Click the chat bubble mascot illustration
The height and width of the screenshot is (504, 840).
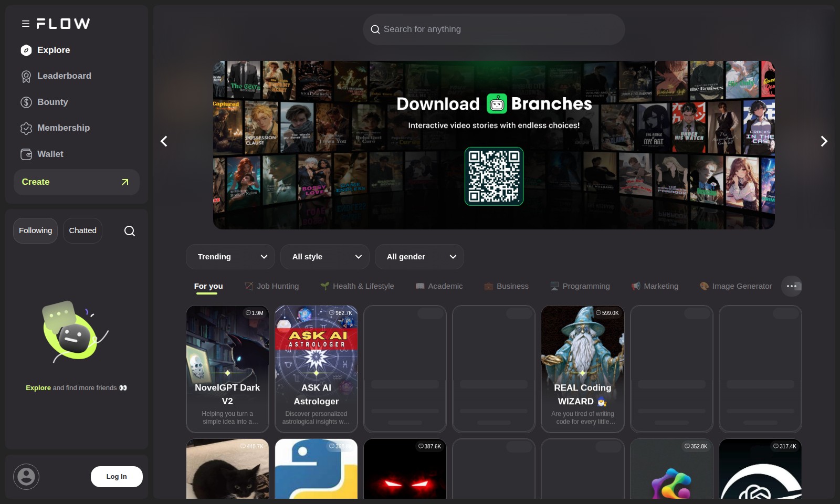pyautogui.click(x=75, y=332)
